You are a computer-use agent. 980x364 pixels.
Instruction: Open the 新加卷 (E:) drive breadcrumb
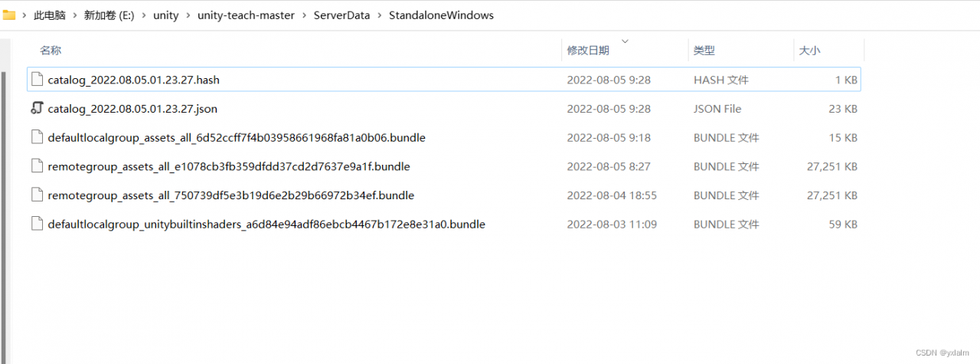click(x=109, y=15)
